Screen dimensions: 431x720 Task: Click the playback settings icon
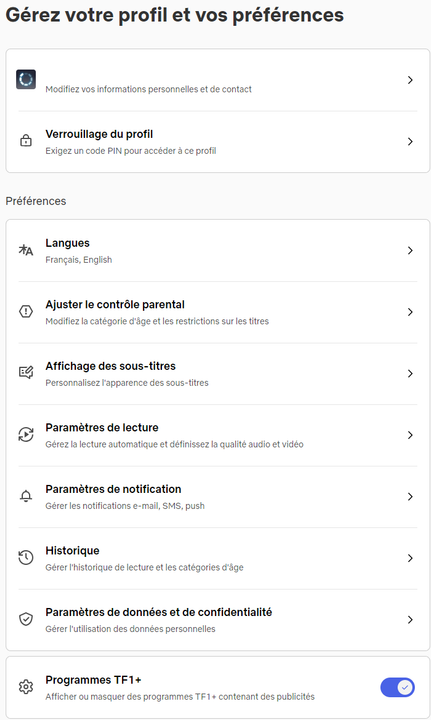coord(26,434)
